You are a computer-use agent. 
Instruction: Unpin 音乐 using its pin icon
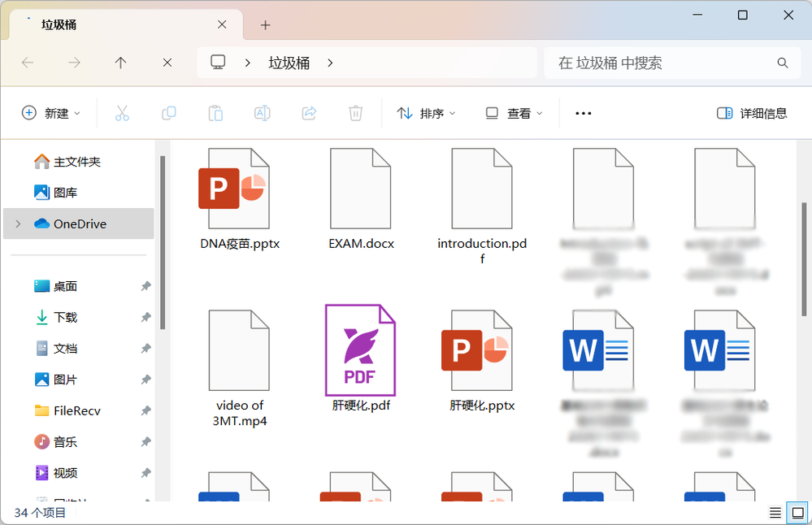tap(146, 441)
